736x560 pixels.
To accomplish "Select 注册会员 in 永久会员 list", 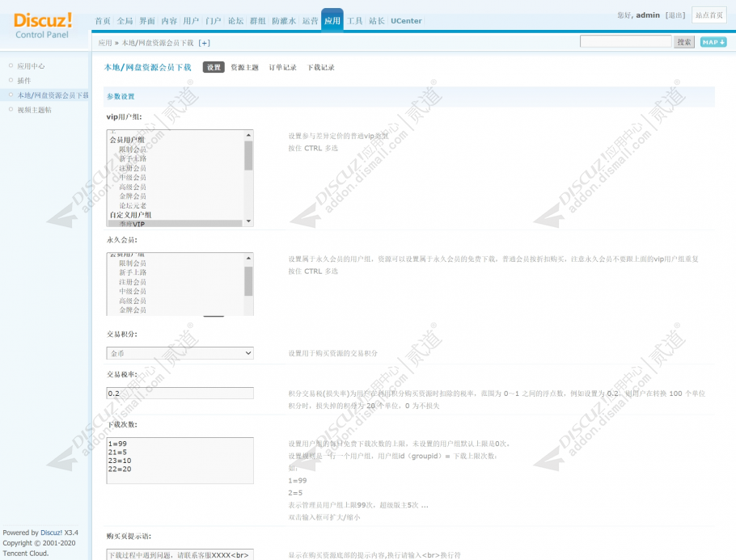I will [x=133, y=282].
